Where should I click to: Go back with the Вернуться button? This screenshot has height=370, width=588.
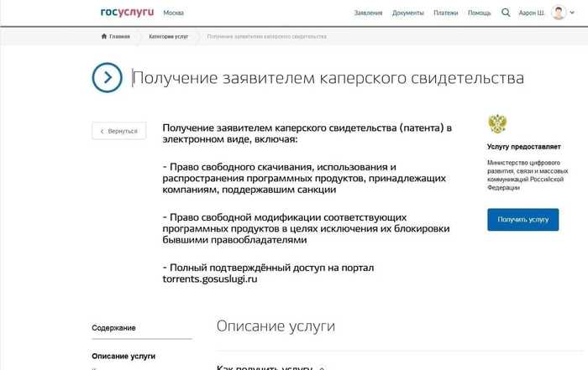[119, 131]
